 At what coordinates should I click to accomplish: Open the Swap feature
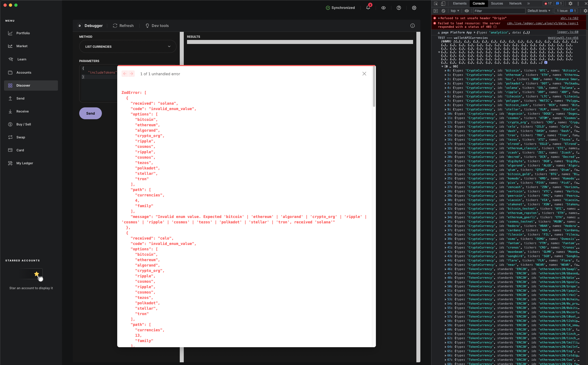21,137
